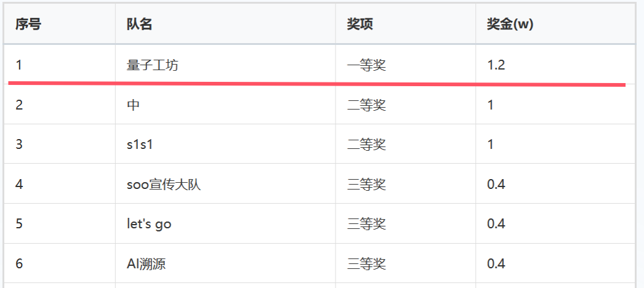Click the 奖金(w) column header

(x=509, y=25)
